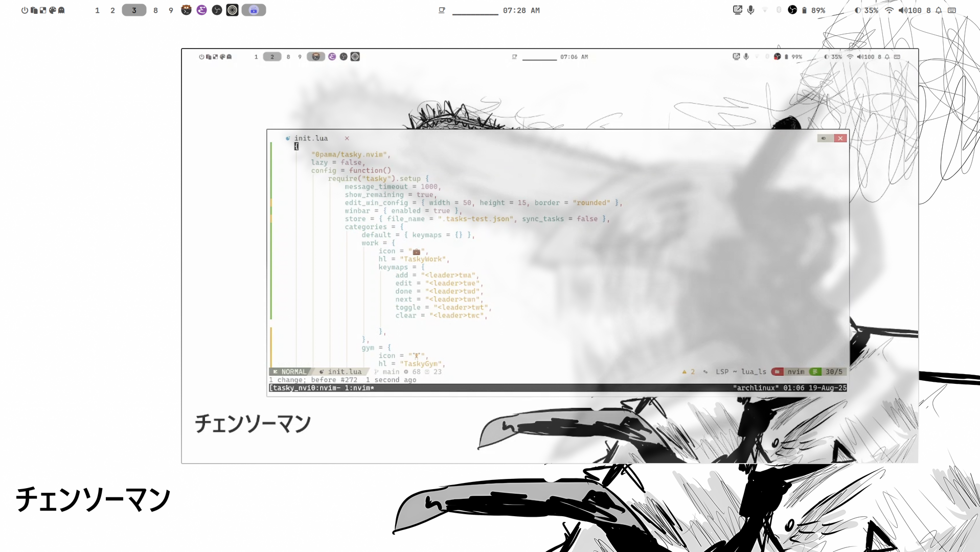Click the number 8 beside the bell
Image resolution: width=980 pixels, height=552 pixels.
928,10
